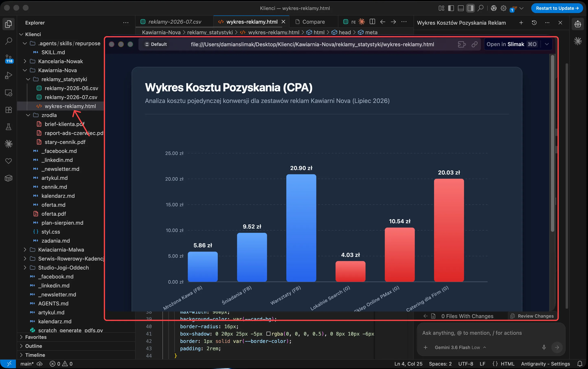The width and height of the screenshot is (588, 369).
Task: Click Restart to Update button
Action: pyautogui.click(x=557, y=8)
